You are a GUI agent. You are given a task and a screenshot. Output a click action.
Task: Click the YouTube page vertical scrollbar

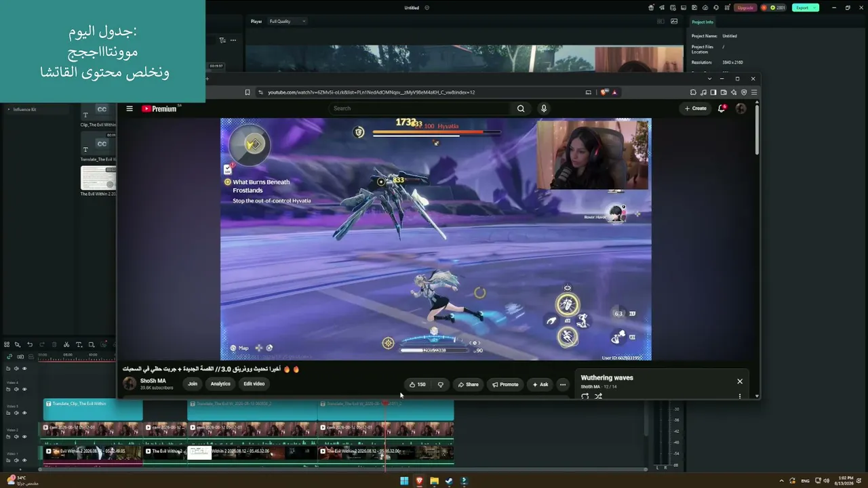757,129
